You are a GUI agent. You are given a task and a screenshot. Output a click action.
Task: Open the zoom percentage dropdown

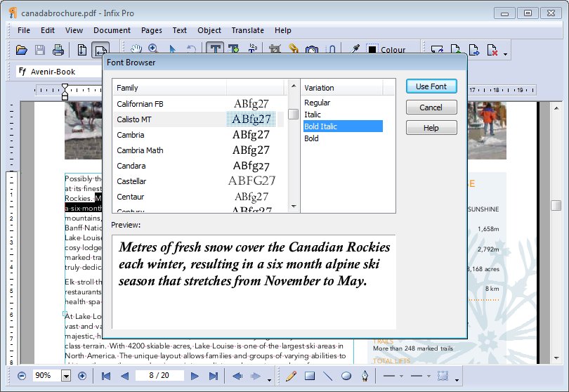pyautogui.click(x=66, y=376)
